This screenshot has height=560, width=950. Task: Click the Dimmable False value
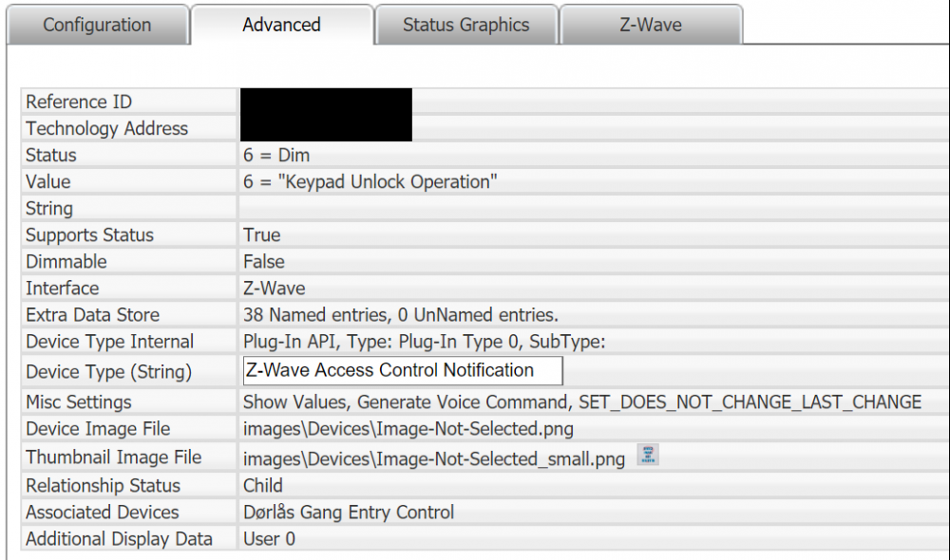click(264, 261)
